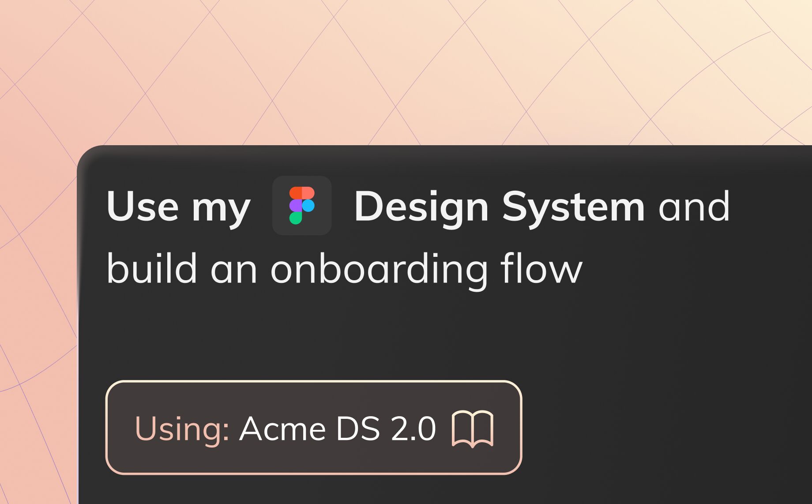812x504 pixels.
Task: Click the word "System" in the heading
Action: 573,207
